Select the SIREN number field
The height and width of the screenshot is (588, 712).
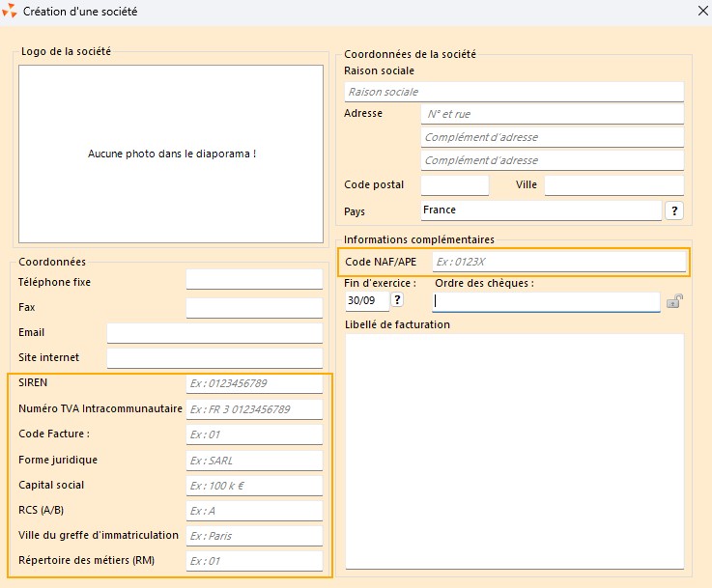tap(254, 383)
